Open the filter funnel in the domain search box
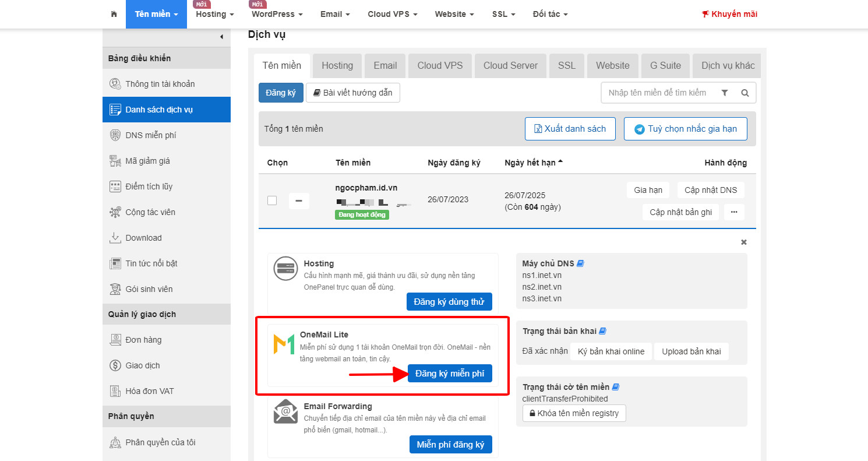868x461 pixels. tap(725, 93)
